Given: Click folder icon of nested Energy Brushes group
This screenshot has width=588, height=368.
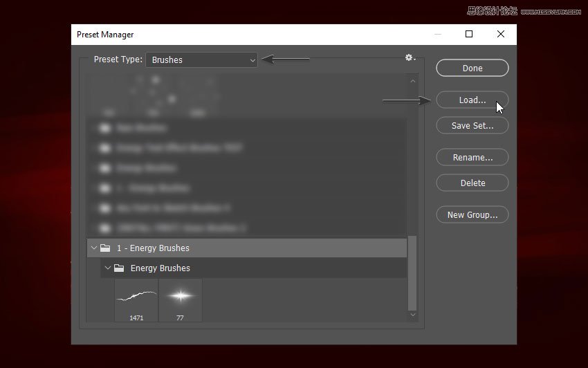Looking at the screenshot, I should (x=119, y=268).
